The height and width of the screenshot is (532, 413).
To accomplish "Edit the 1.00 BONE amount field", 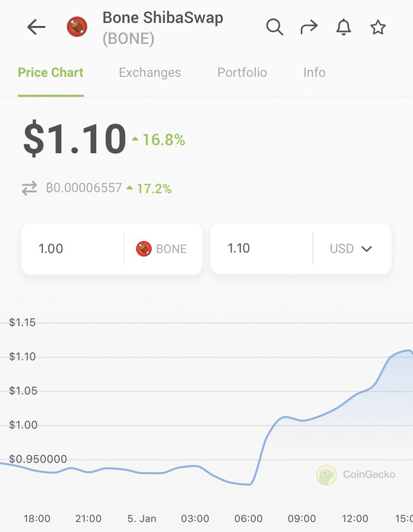I will coord(73,249).
